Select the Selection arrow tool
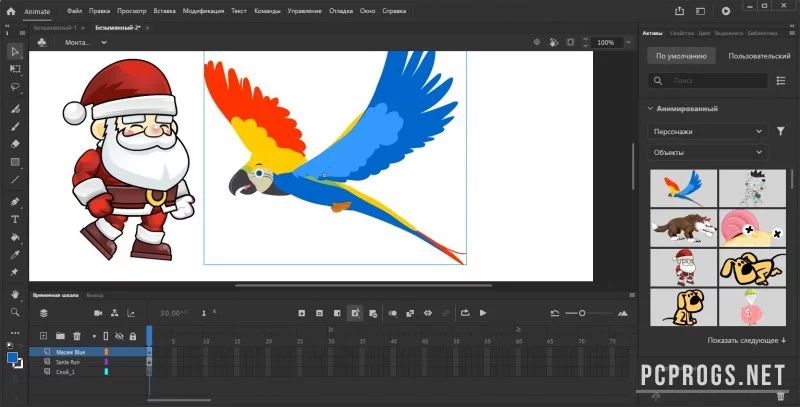Viewport: 800px width, 407px height. pyautogui.click(x=15, y=52)
